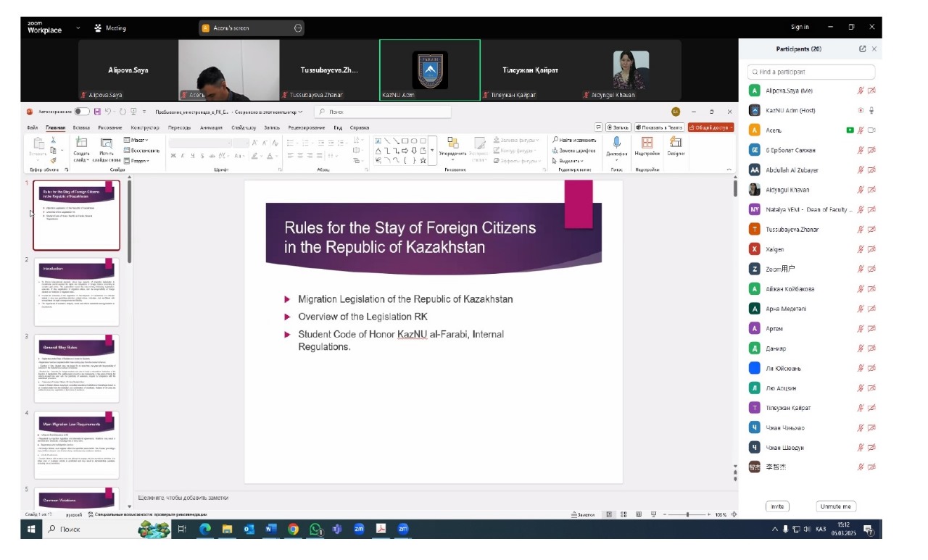Open Microsoft Word from the taskbar
Screen dimensions: 928x560
(x=271, y=529)
